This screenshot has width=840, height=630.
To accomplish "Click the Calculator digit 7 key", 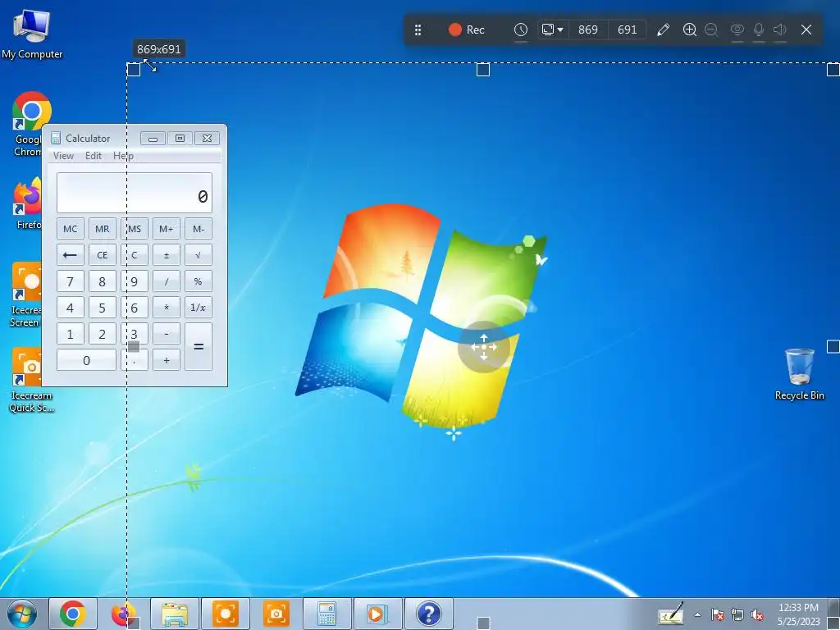I will click(71, 281).
